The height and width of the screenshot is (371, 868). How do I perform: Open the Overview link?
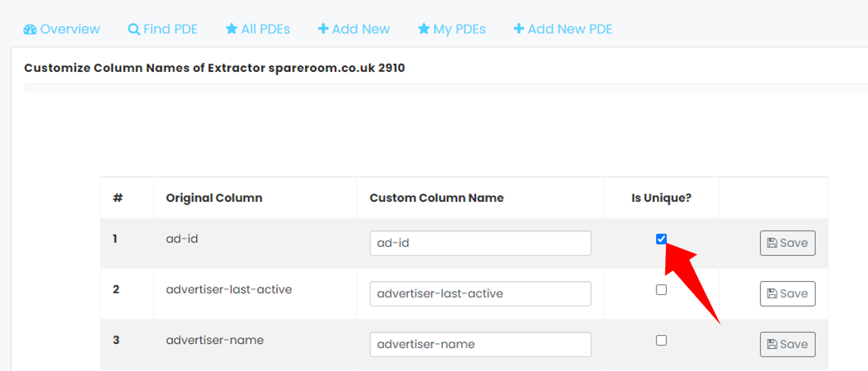[62, 29]
